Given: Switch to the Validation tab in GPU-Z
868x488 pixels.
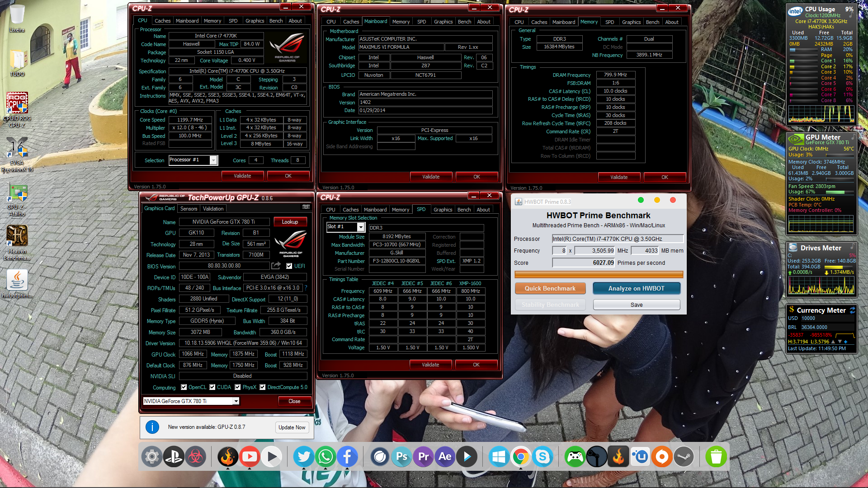Looking at the screenshot, I should click(x=213, y=208).
